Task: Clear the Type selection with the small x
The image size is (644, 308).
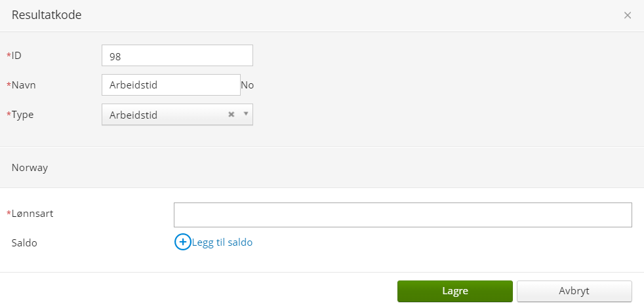Action: point(231,115)
